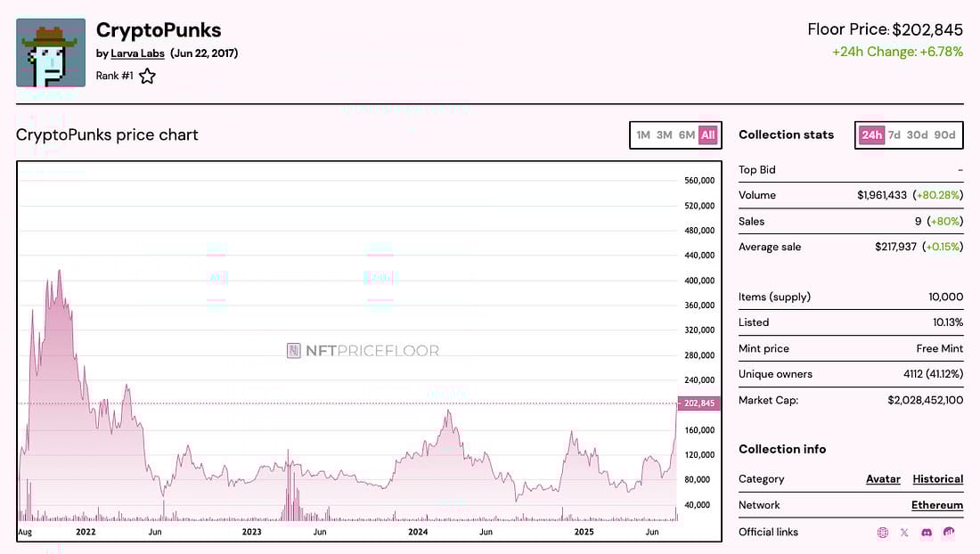Click the CryptoPunks price chart heading
This screenshot has width=980, height=554.
point(107,134)
